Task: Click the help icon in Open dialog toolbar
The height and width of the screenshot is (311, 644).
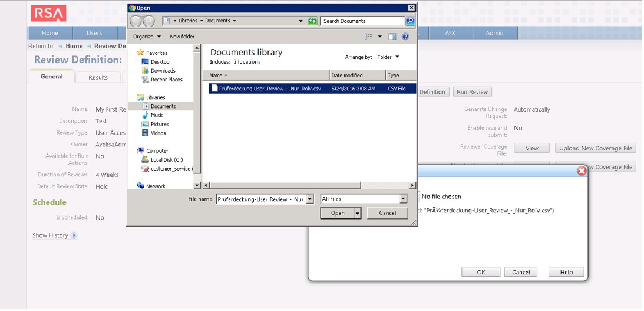Action: [x=405, y=37]
